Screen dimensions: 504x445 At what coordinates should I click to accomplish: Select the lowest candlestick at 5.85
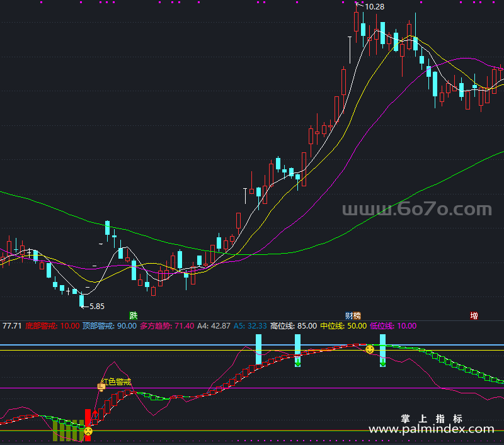coord(82,300)
